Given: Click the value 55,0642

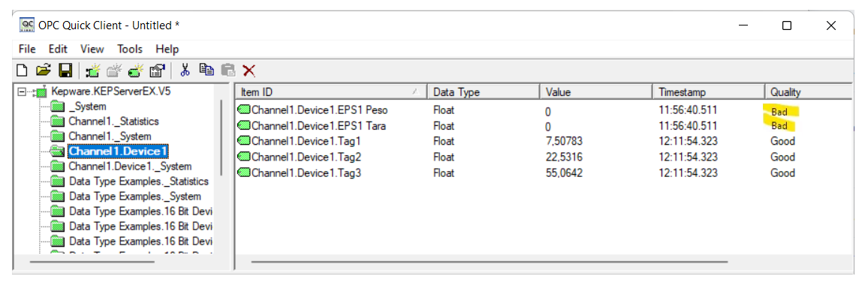Looking at the screenshot, I should click(564, 172).
